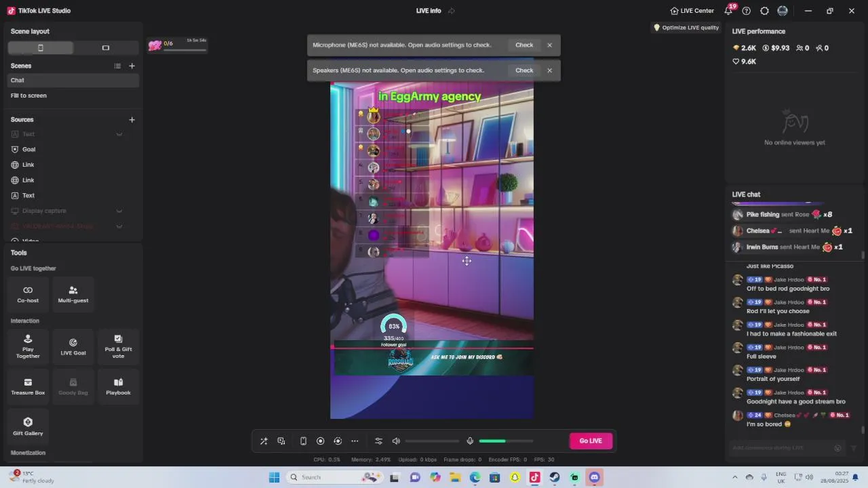868x488 pixels.
Task: Click the share arrow next to LIVE info
Action: pos(452,11)
